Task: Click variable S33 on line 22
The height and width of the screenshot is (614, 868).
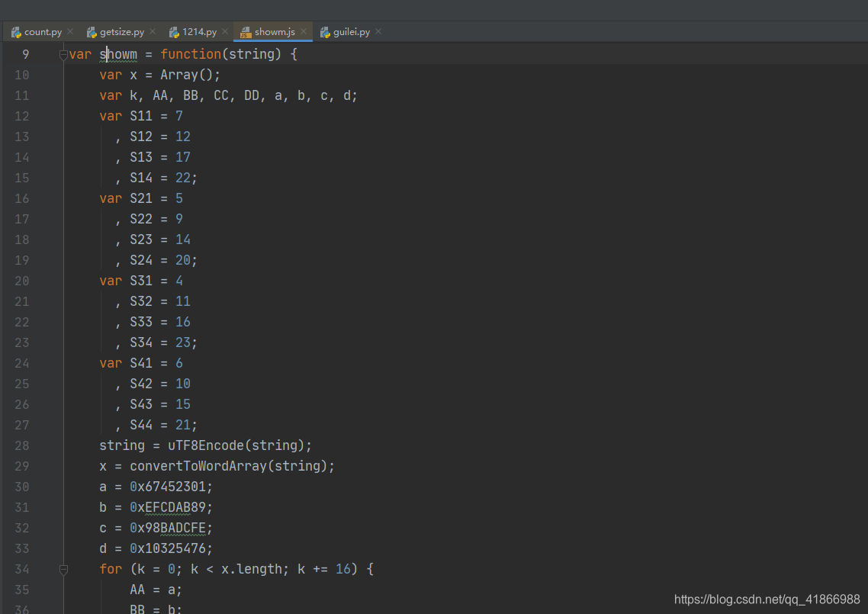Action: (141, 322)
